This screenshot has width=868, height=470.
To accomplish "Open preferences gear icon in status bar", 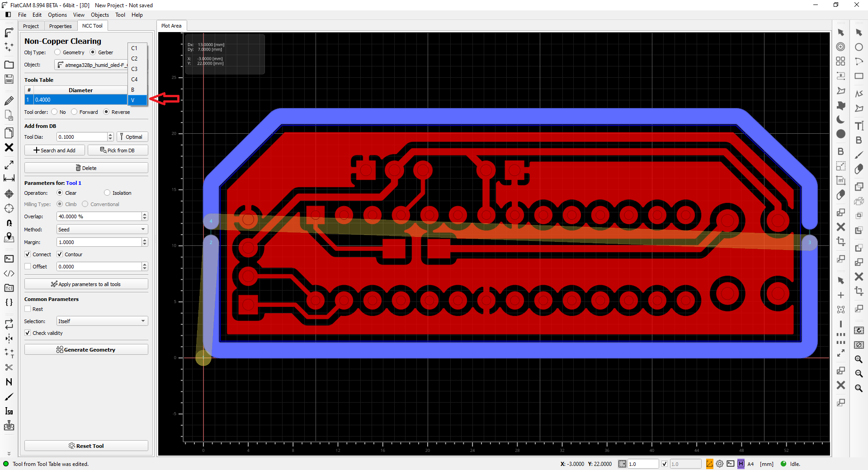I will pyautogui.click(x=720, y=464).
